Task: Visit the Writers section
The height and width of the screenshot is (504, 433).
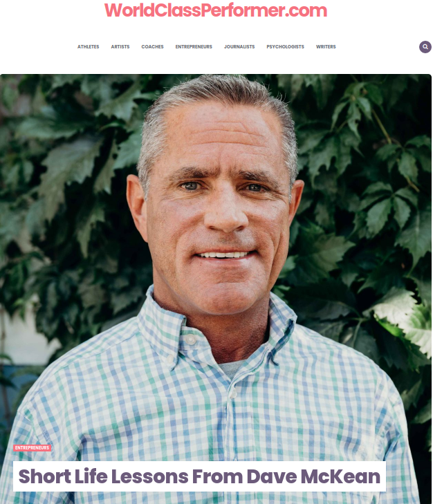Action: 326,46
